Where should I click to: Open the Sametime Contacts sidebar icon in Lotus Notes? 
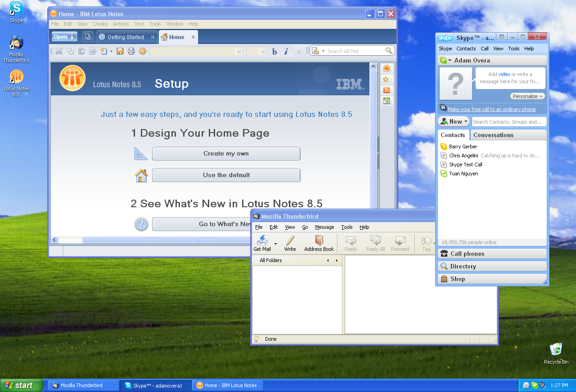[386, 68]
